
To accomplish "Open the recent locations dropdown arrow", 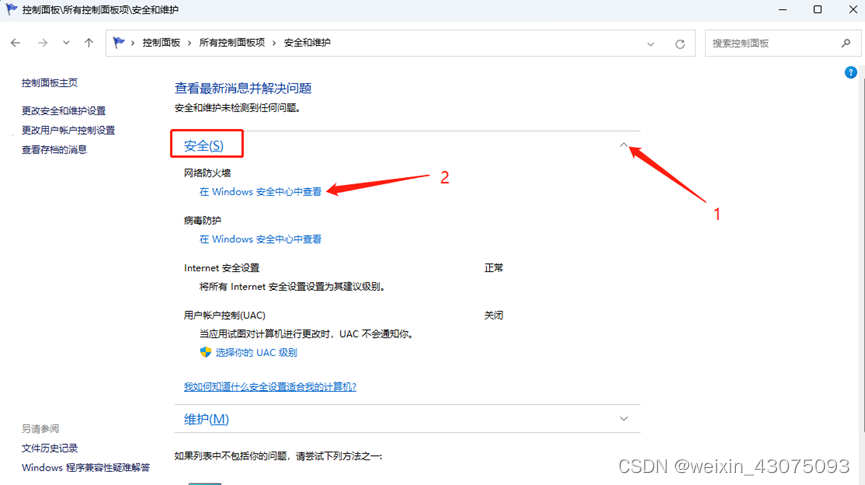I will 66,42.
